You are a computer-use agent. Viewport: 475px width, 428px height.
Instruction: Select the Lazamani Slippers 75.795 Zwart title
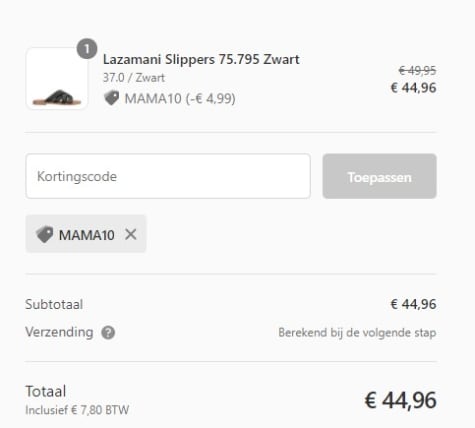click(x=201, y=59)
